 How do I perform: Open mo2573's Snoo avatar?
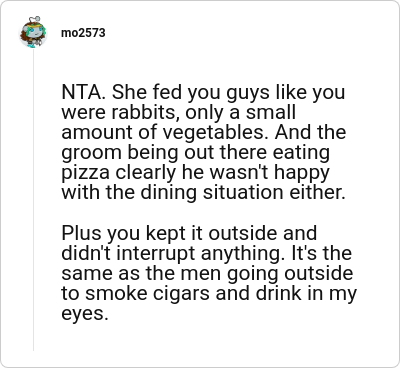pyautogui.click(x=33, y=33)
